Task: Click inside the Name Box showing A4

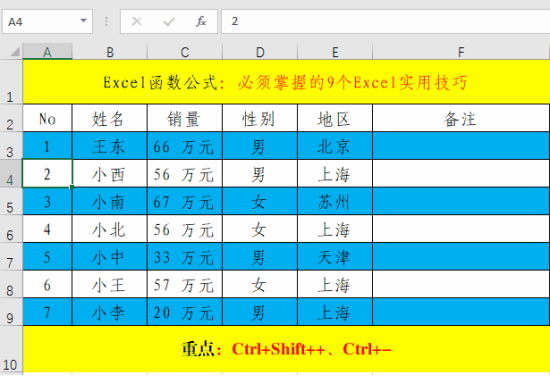Action: pos(41,22)
